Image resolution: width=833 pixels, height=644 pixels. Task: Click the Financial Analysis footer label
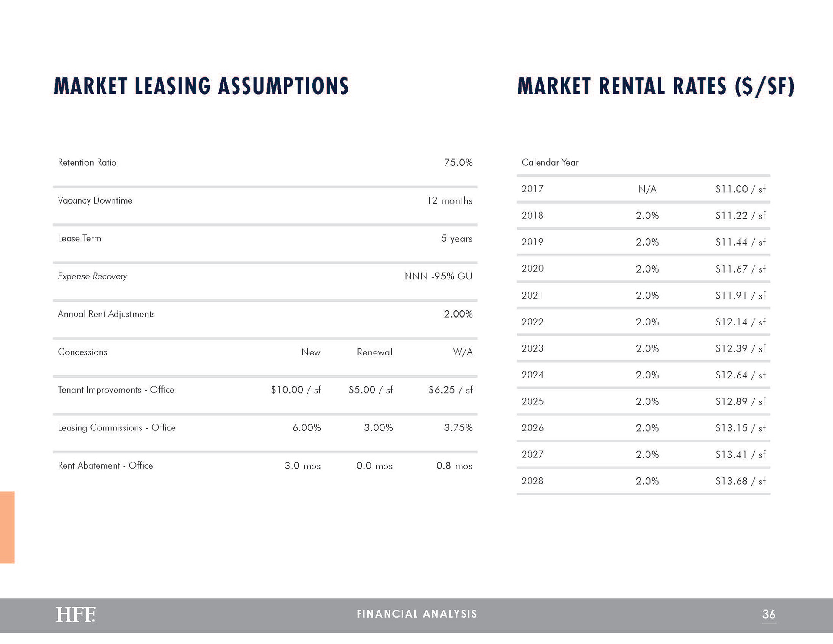(417, 614)
